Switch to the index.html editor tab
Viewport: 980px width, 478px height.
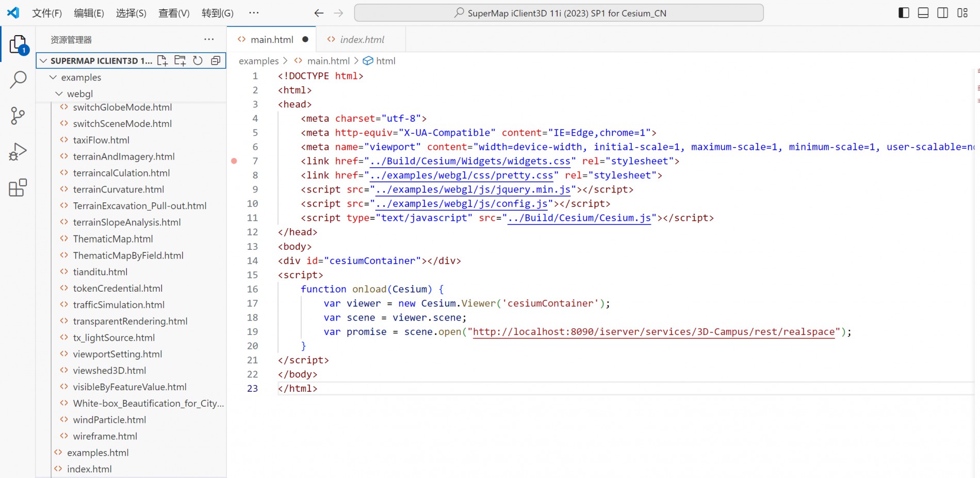point(361,39)
